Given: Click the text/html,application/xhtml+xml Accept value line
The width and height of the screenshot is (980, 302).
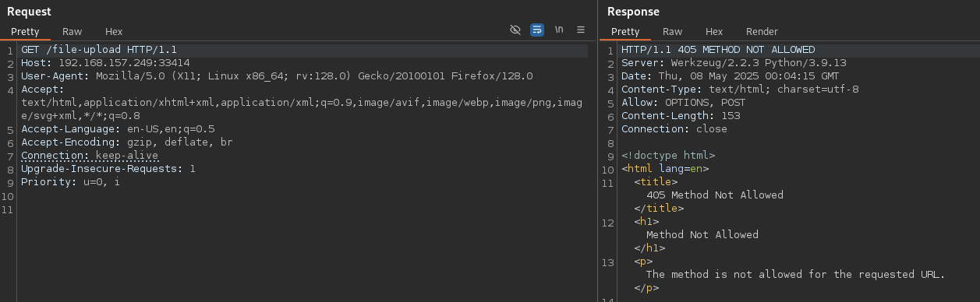Looking at the screenshot, I should pyautogui.click(x=302, y=103).
